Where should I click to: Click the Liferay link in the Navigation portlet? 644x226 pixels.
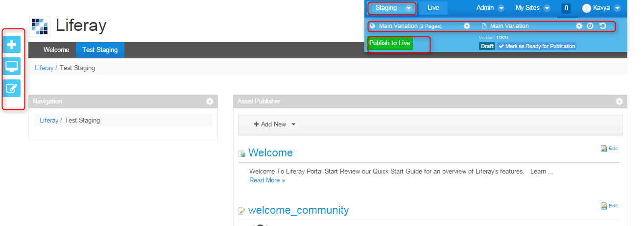[49, 120]
